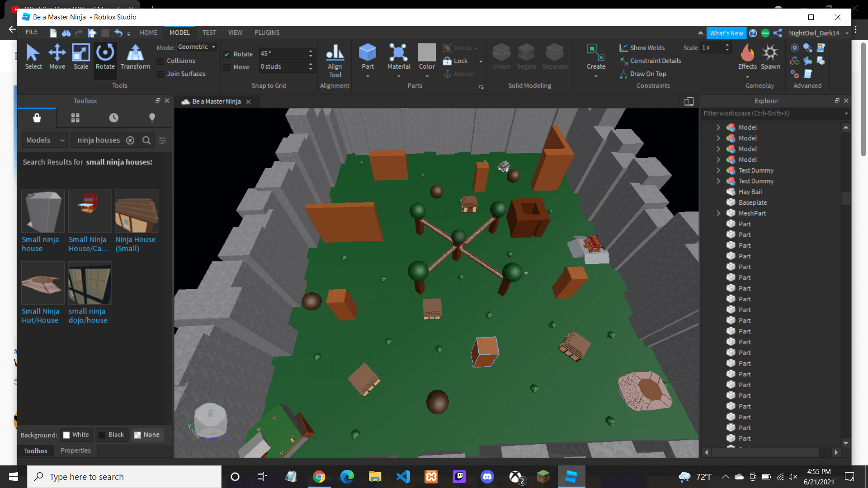Open the Color dropdown arrow
Image resolution: width=868 pixels, height=488 pixels.
[x=427, y=76]
